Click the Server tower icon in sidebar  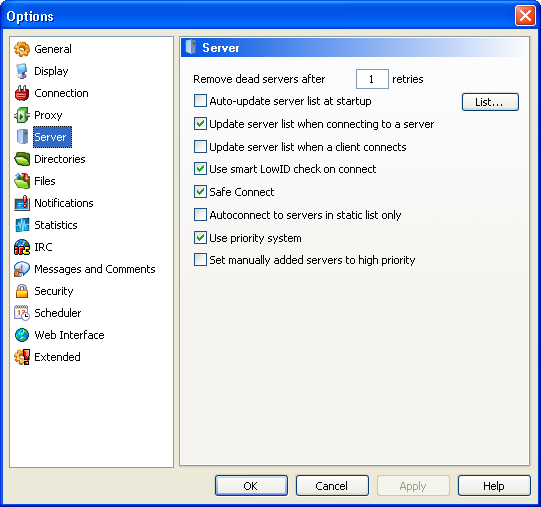(x=22, y=137)
